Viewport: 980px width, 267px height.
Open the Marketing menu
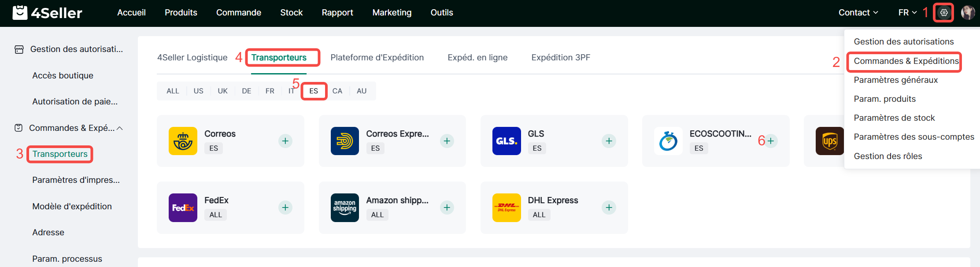coord(392,13)
